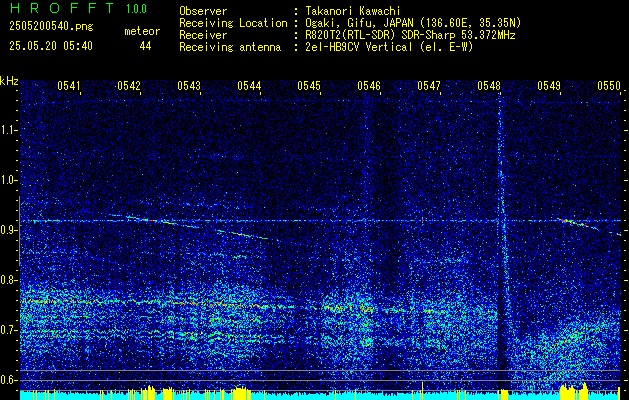Click the Observer name Takanori Kawachi
The width and height of the screenshot is (629, 400).
click(352, 11)
